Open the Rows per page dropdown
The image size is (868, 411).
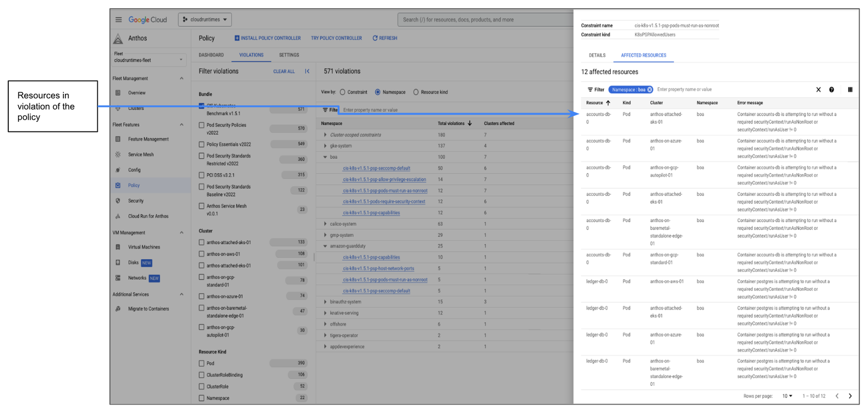[787, 396]
